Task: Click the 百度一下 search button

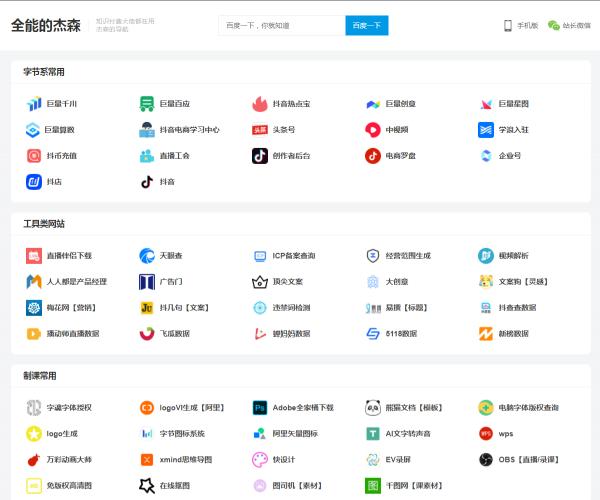Action: click(367, 26)
